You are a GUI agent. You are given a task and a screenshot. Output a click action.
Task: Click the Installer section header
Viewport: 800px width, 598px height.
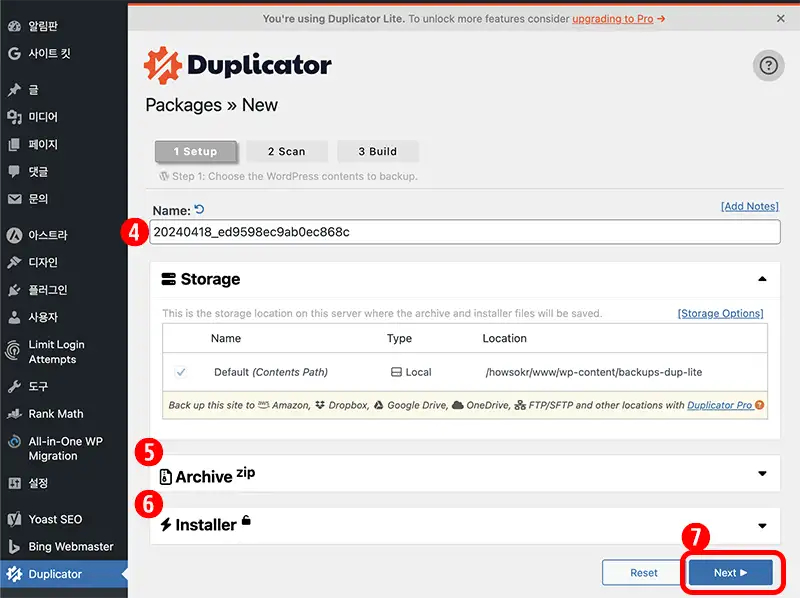pyautogui.click(x=465, y=526)
